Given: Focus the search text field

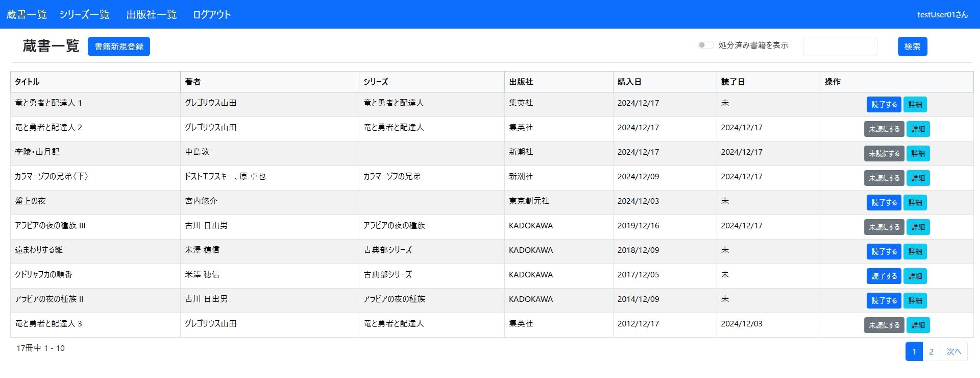Looking at the screenshot, I should pos(840,46).
